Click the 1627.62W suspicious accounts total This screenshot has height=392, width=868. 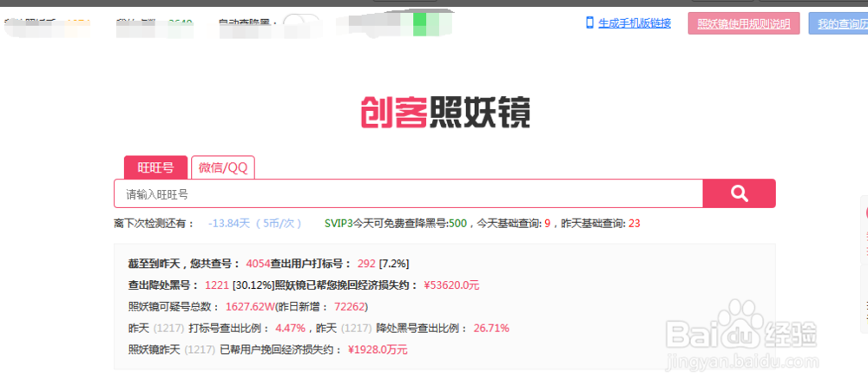(x=250, y=306)
